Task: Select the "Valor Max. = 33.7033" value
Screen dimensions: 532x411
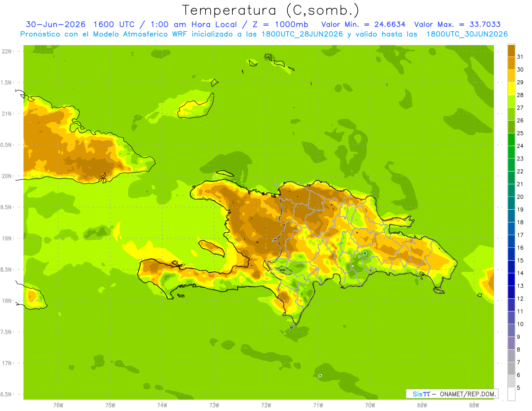Action: coord(457,24)
